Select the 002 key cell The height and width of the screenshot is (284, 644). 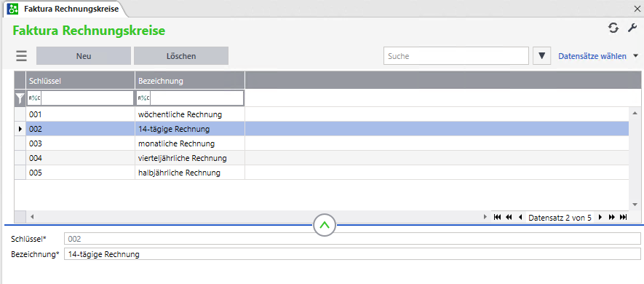click(81, 129)
